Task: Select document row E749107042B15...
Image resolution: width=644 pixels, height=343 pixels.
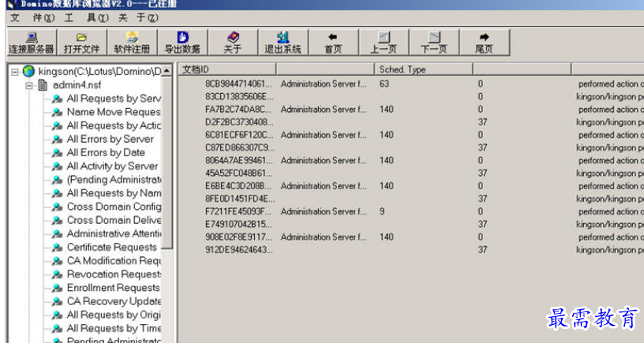Action: [x=410, y=224]
